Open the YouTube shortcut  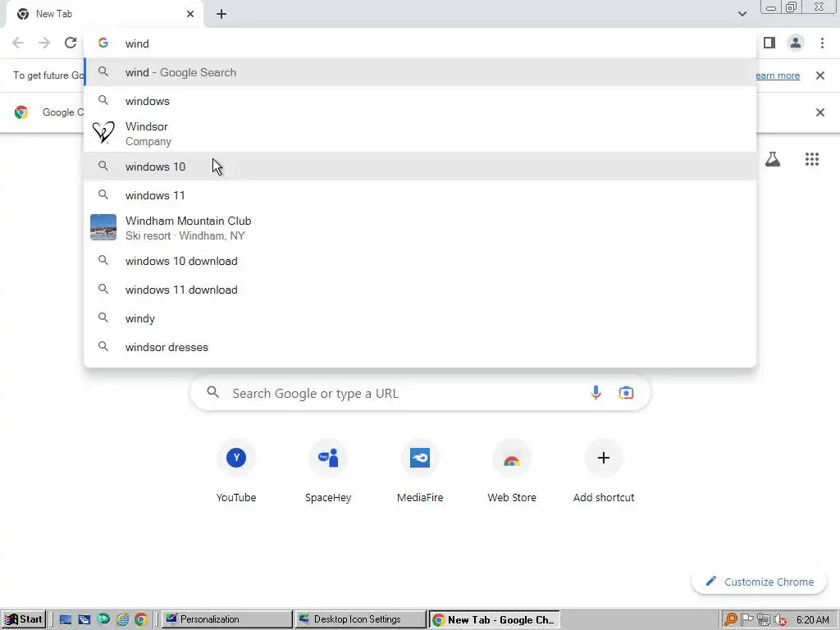pyautogui.click(x=236, y=472)
